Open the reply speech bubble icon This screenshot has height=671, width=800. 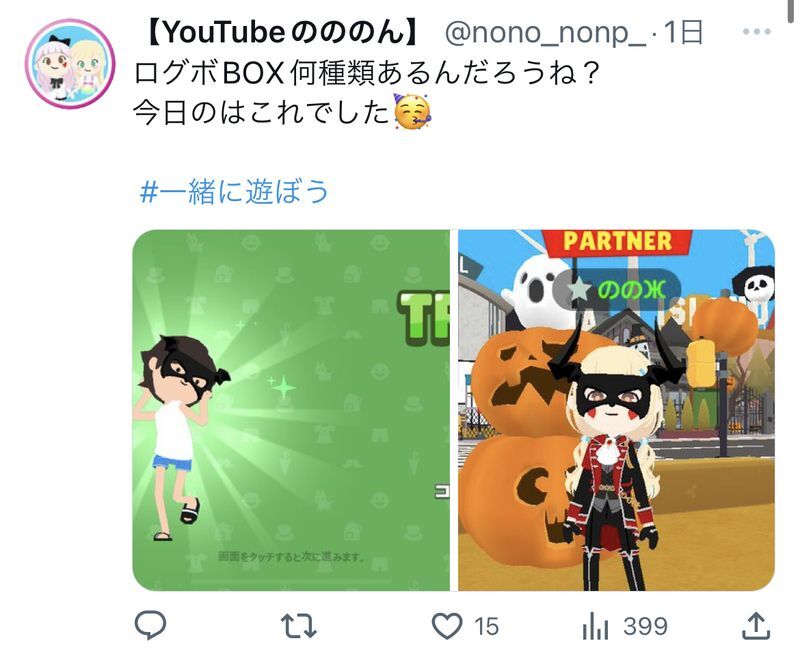pos(150,625)
